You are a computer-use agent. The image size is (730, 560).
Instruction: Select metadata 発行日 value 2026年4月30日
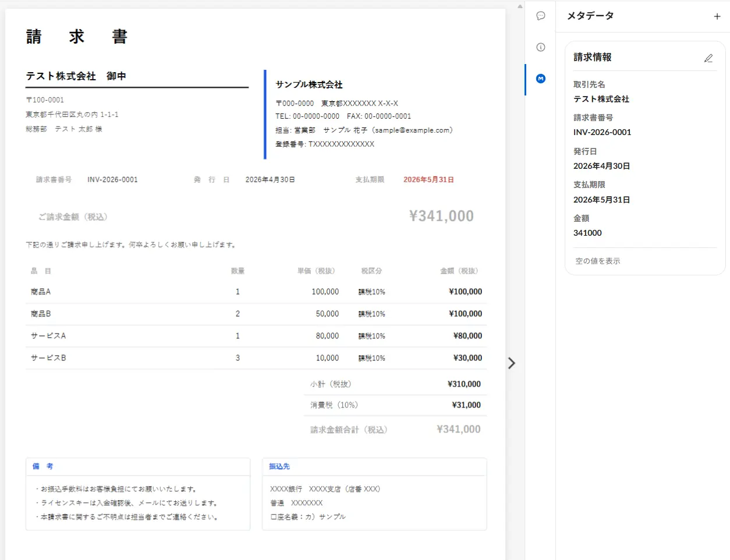point(602,166)
